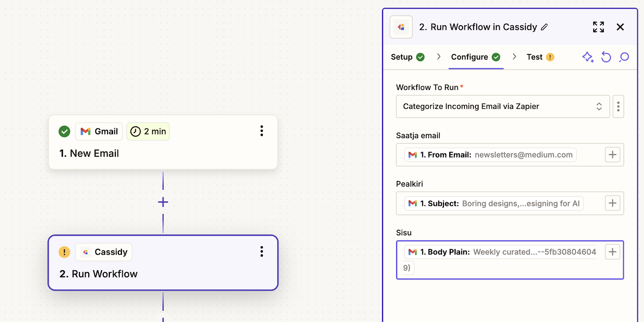
Task: Switch to the Test tab
Action: pos(540,57)
